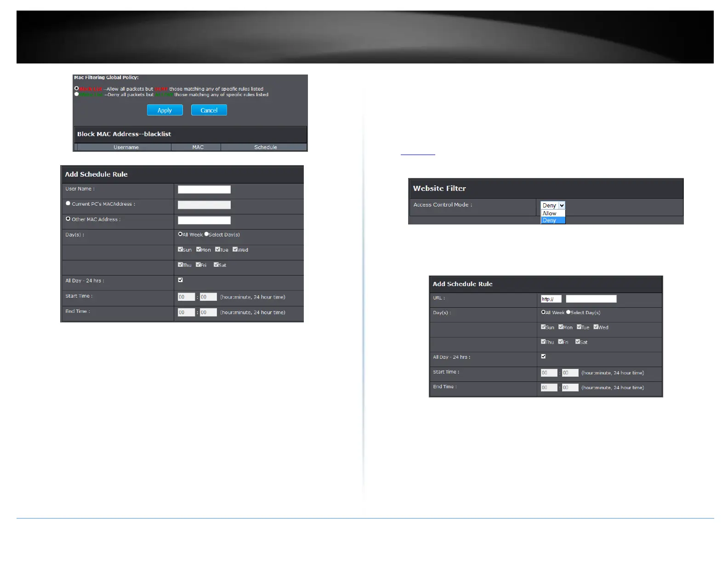Click the http:// prefix field
This screenshot has height=563, width=728.
(x=551, y=299)
